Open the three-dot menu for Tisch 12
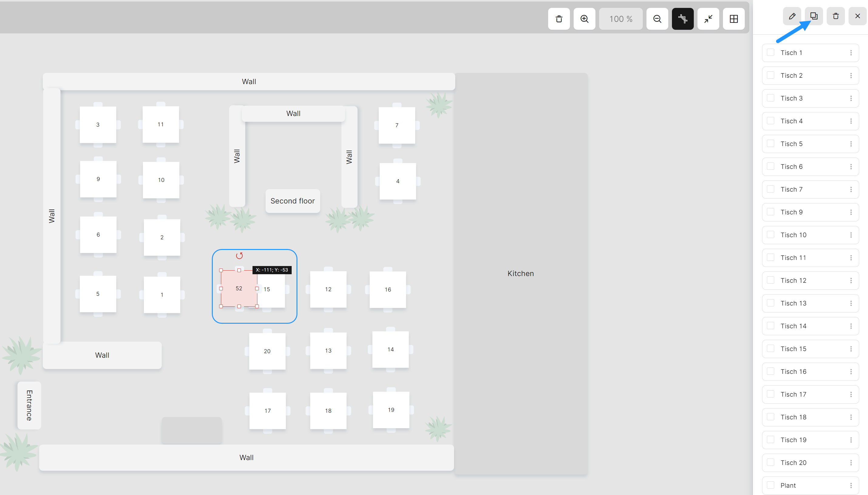The height and width of the screenshot is (495, 868). click(851, 281)
